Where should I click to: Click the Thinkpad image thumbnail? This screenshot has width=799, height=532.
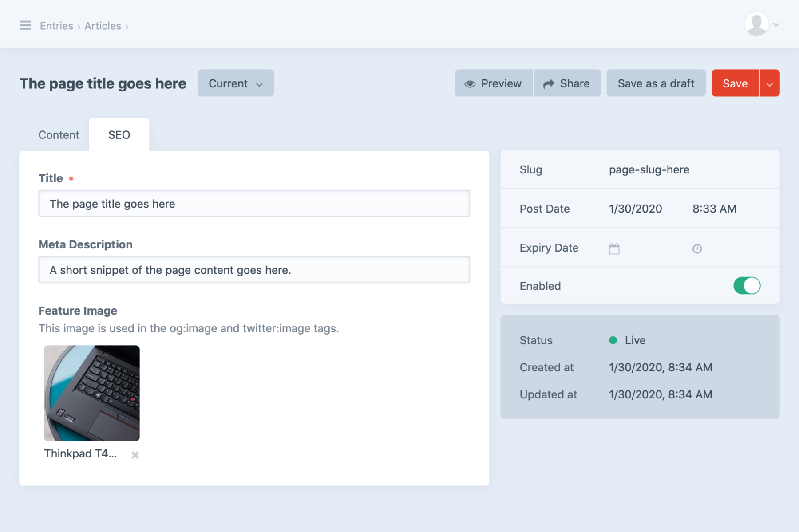pos(91,393)
